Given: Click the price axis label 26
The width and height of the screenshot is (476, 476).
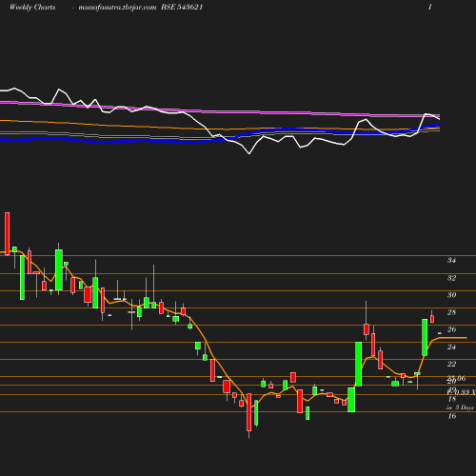Looking at the screenshot, I should coord(451,329).
